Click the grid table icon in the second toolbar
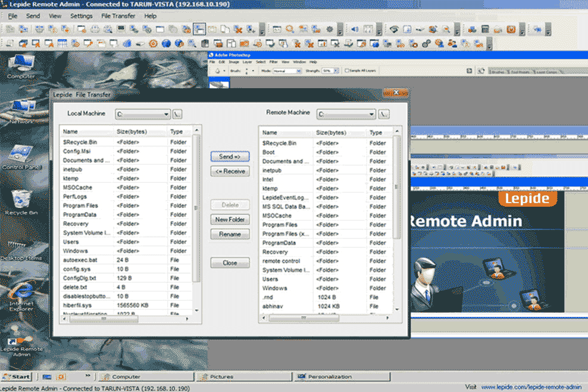This screenshot has width=588, height=392. pos(62,43)
